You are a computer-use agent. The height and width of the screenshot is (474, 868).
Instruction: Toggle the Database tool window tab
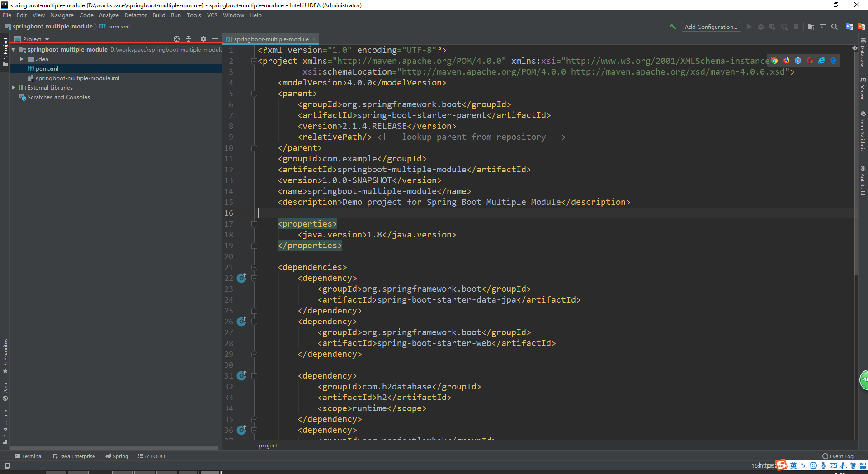point(863,53)
